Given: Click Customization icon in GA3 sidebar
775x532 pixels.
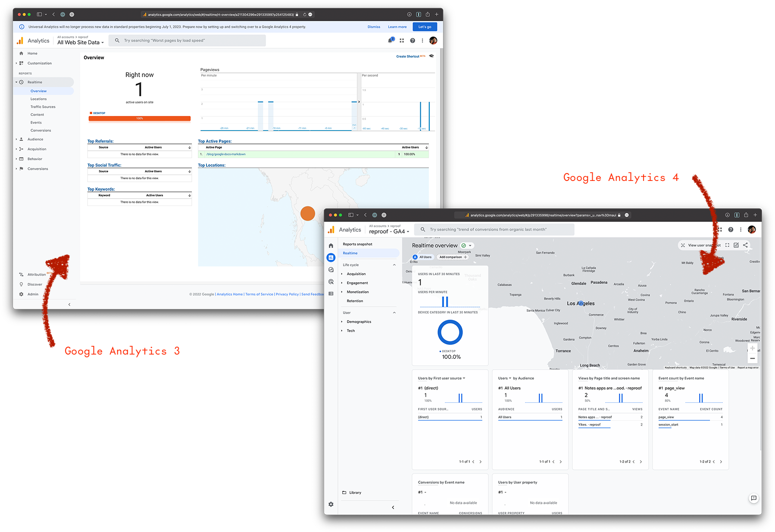Looking at the screenshot, I should [21, 63].
